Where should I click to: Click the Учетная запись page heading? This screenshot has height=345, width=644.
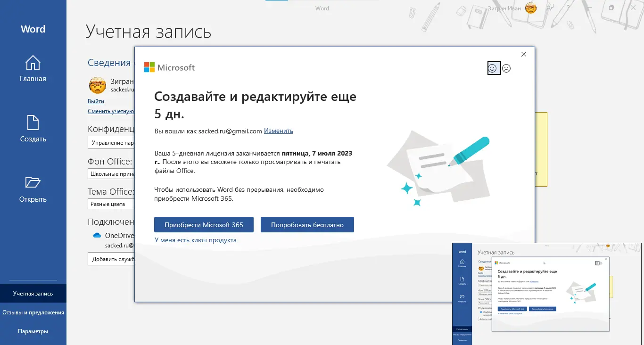(149, 32)
